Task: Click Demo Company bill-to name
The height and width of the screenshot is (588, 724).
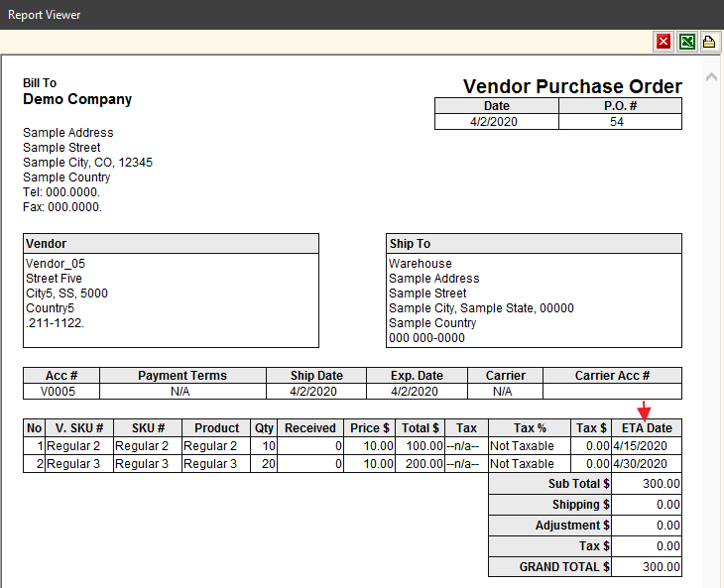Action: coord(77,99)
